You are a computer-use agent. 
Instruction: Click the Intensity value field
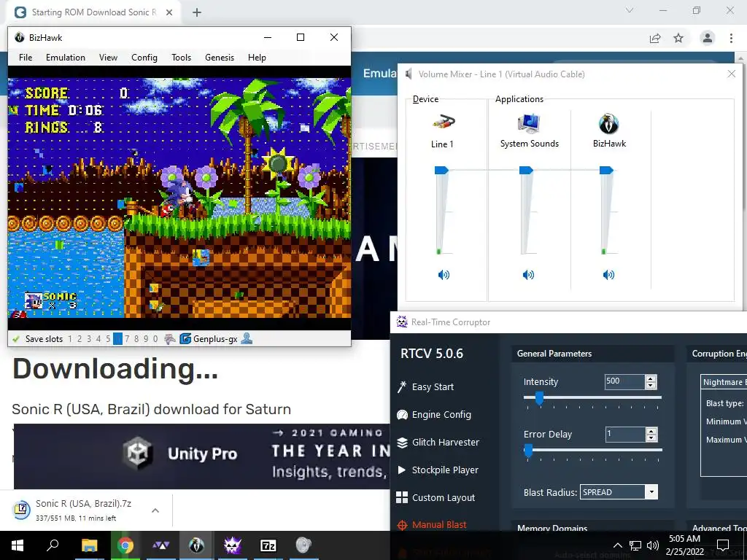coord(624,381)
